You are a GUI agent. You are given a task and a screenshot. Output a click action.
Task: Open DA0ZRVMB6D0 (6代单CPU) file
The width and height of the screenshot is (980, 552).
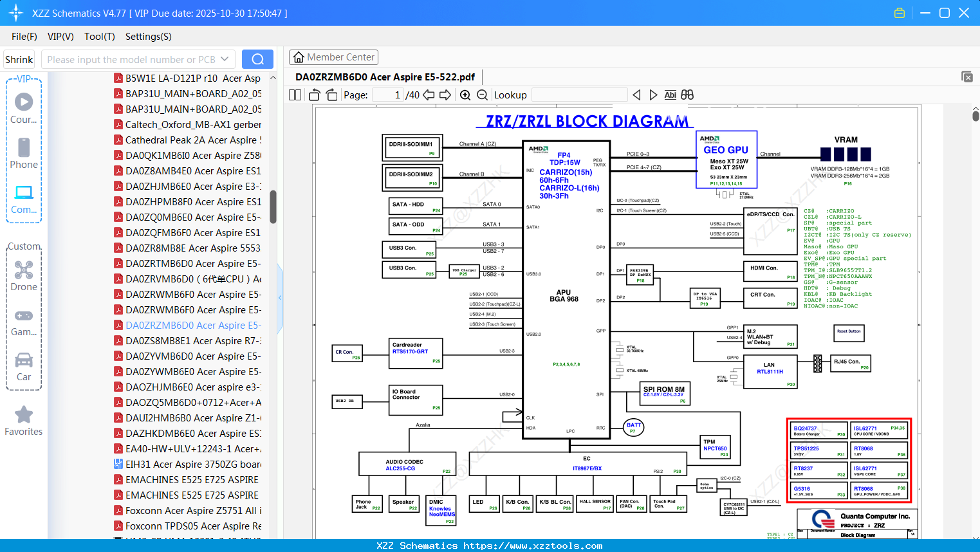click(x=187, y=279)
